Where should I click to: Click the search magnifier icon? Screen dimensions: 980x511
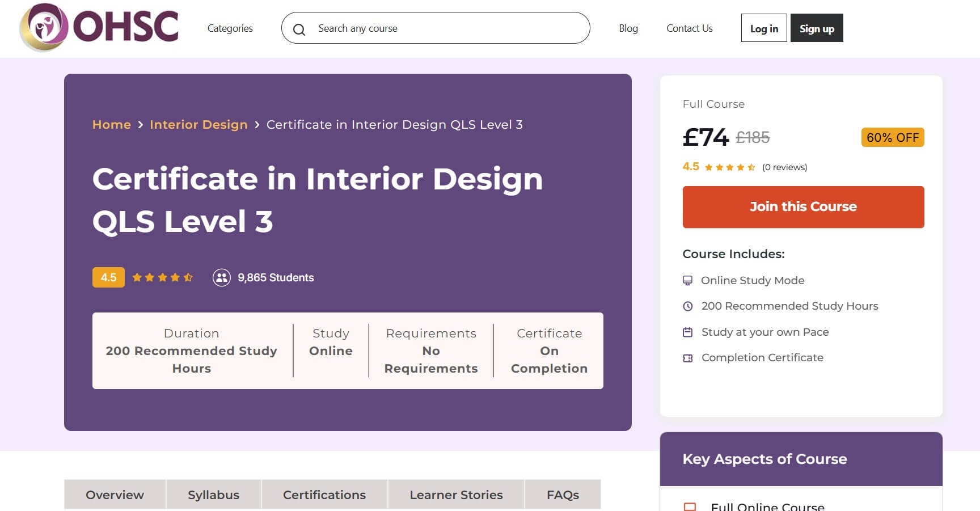pos(299,29)
